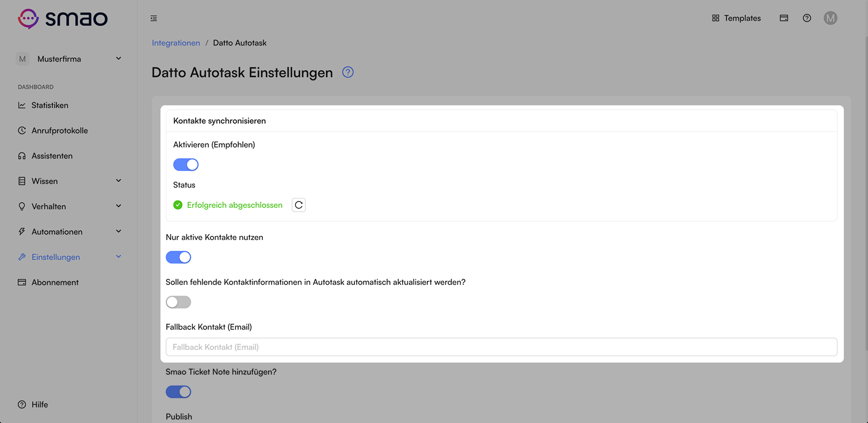This screenshot has height=423, width=868.
Task: Click the help icon beside Datto Autotask Einstellungen
Action: (x=347, y=73)
